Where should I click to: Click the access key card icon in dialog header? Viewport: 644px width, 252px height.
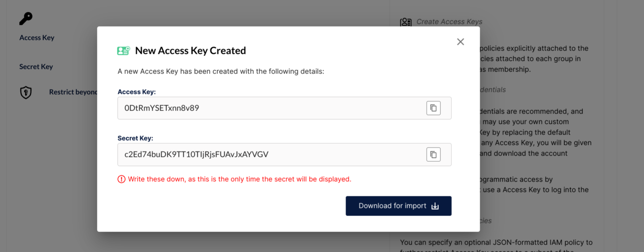point(123,51)
